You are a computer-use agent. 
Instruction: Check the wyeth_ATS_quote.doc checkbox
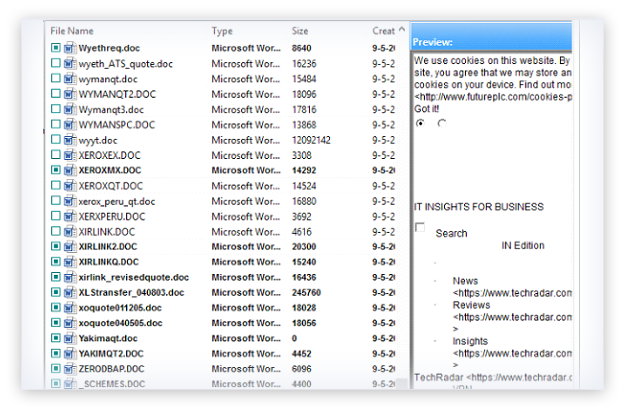pos(56,63)
